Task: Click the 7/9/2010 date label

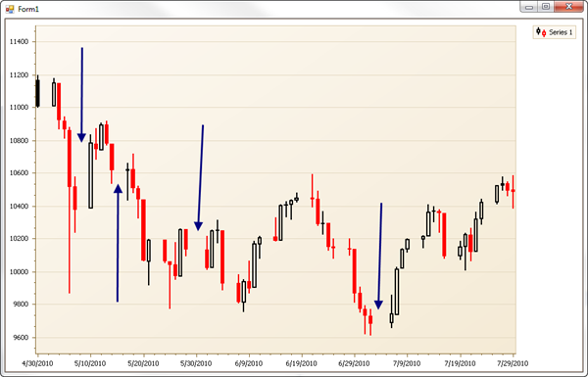Action: pos(407,363)
